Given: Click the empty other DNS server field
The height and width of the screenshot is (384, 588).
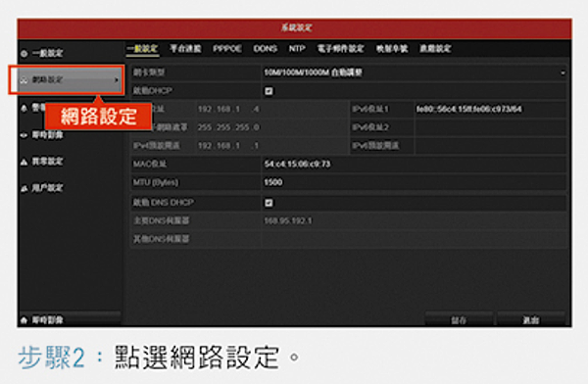Looking at the screenshot, I should pyautogui.click(x=414, y=239).
